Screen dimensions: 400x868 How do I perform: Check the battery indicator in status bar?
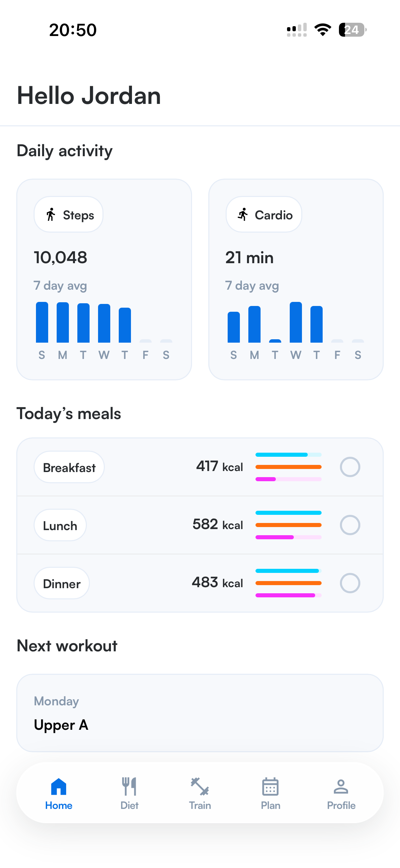(x=353, y=30)
